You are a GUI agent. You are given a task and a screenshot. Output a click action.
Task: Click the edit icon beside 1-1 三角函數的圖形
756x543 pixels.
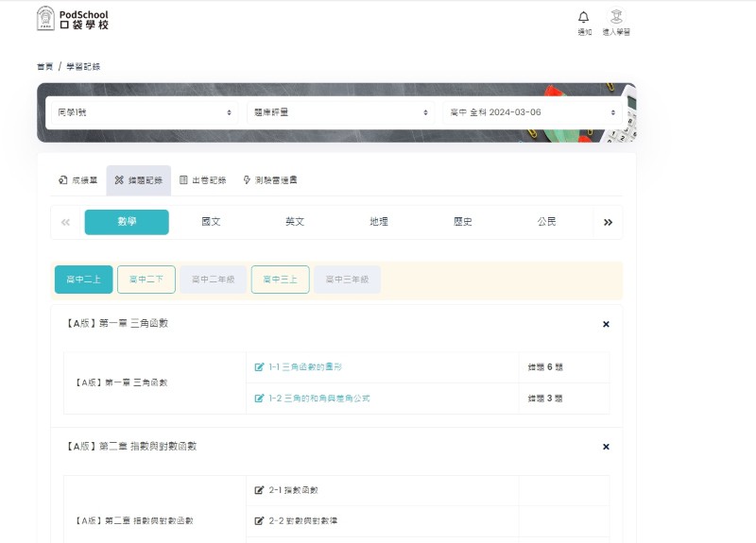point(259,367)
